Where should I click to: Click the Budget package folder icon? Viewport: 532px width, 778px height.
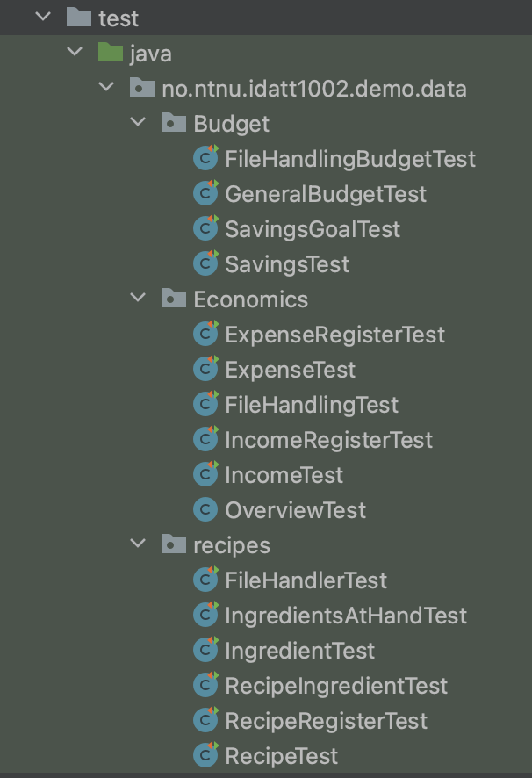pyautogui.click(x=174, y=123)
